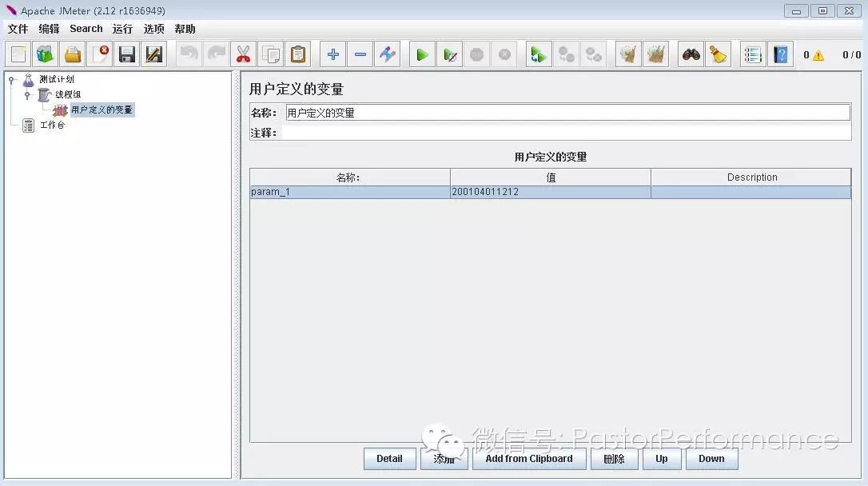The width and height of the screenshot is (868, 486).
Task: Click the New test plan icon
Action: point(18,54)
